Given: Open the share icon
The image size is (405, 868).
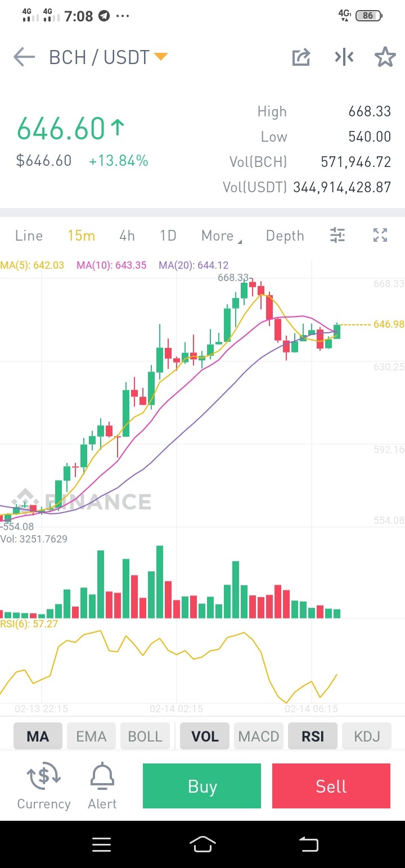Looking at the screenshot, I should (301, 57).
